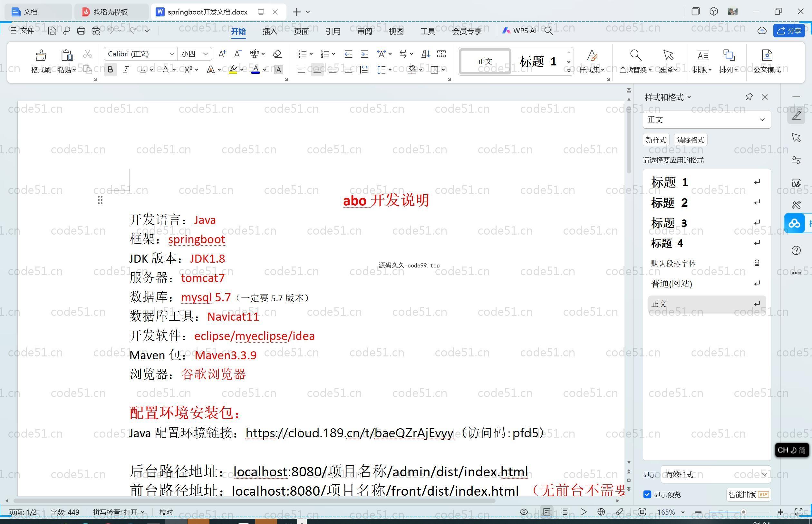The image size is (812, 524).
Task: Toggle Justify paragraph alignment
Action: (348, 70)
